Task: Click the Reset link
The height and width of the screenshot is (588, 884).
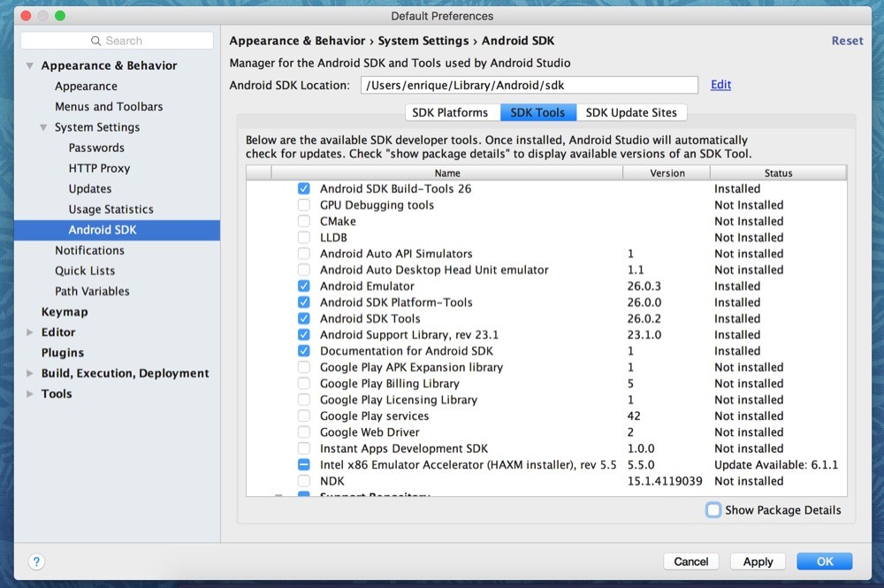Action: (x=847, y=41)
